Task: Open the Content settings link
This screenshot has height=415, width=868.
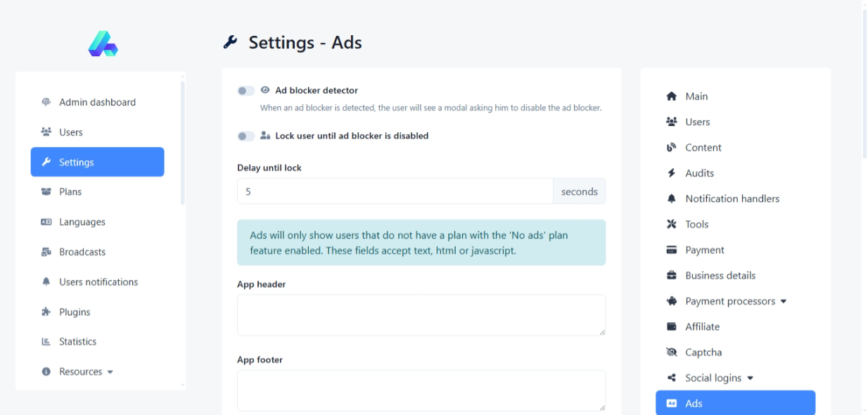Action: tap(703, 148)
